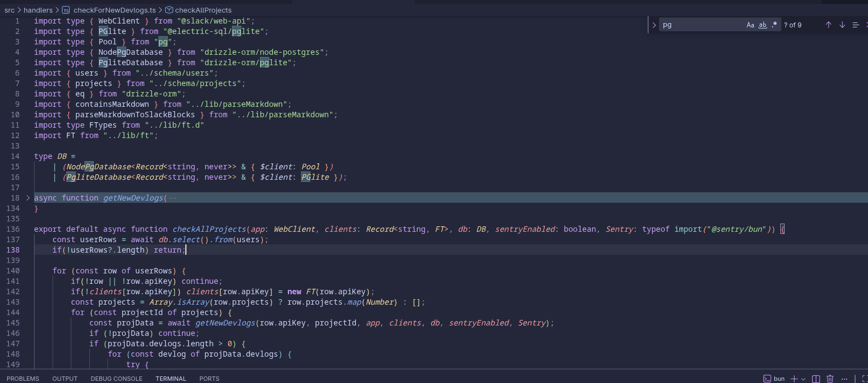Split the terminal panel
The width and height of the screenshot is (868, 383).
816,379
